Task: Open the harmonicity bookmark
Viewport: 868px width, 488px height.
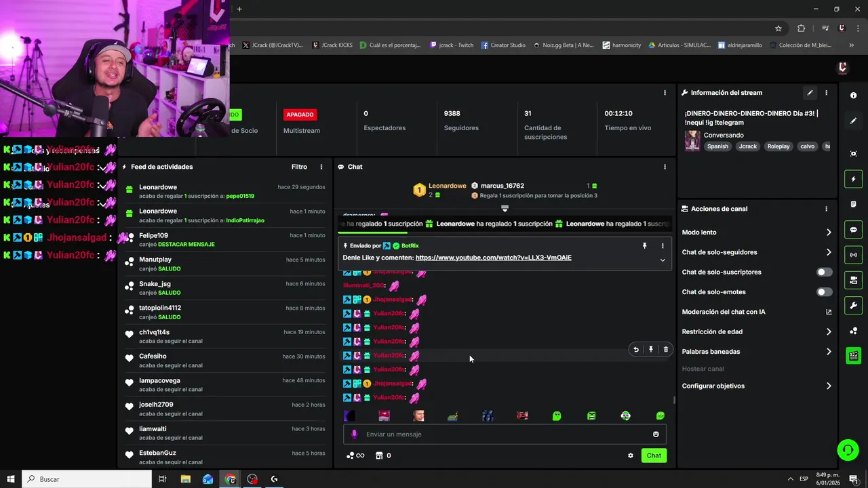Action: [x=621, y=45]
